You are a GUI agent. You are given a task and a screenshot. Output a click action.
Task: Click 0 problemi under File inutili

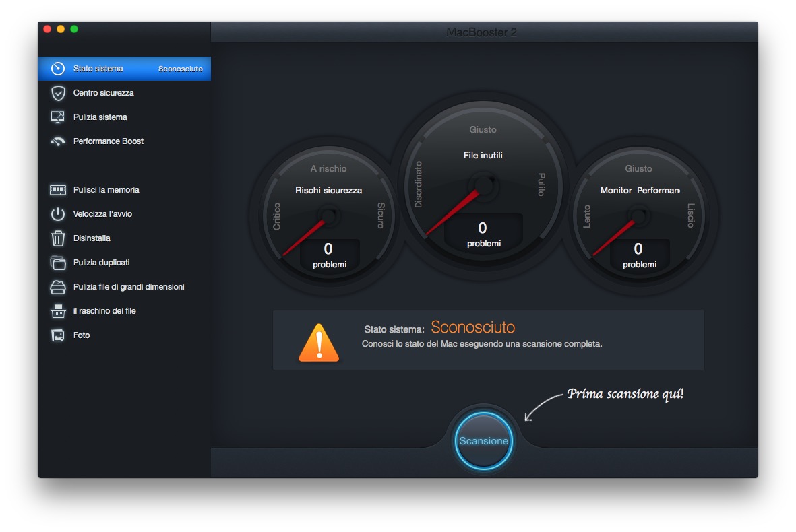(x=483, y=235)
